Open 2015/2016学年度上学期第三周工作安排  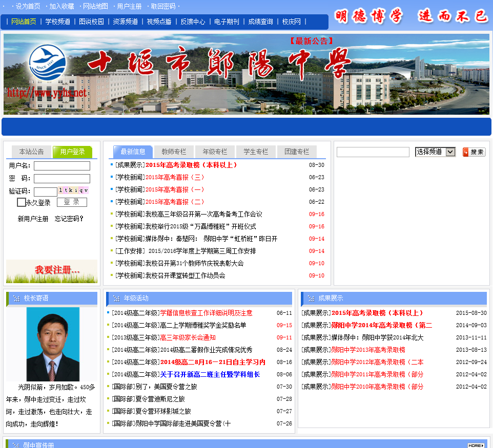(202, 251)
